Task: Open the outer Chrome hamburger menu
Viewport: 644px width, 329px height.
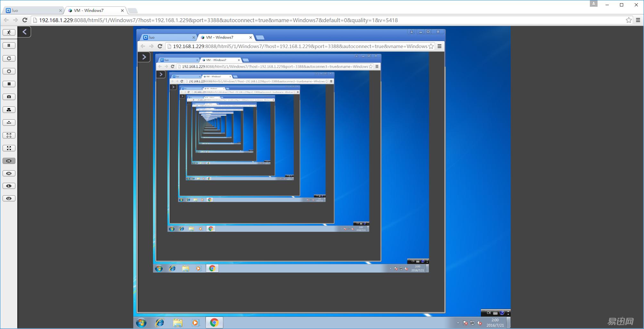Action: tap(638, 20)
